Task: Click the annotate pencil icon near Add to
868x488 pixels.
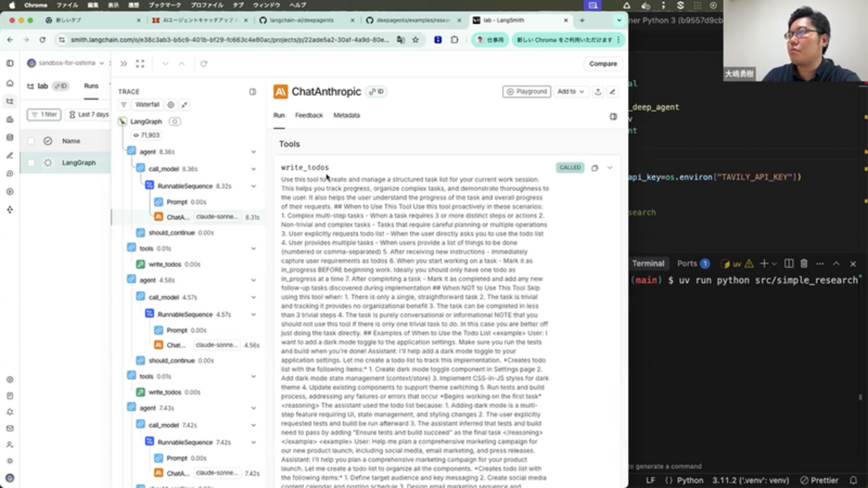Action: click(612, 91)
